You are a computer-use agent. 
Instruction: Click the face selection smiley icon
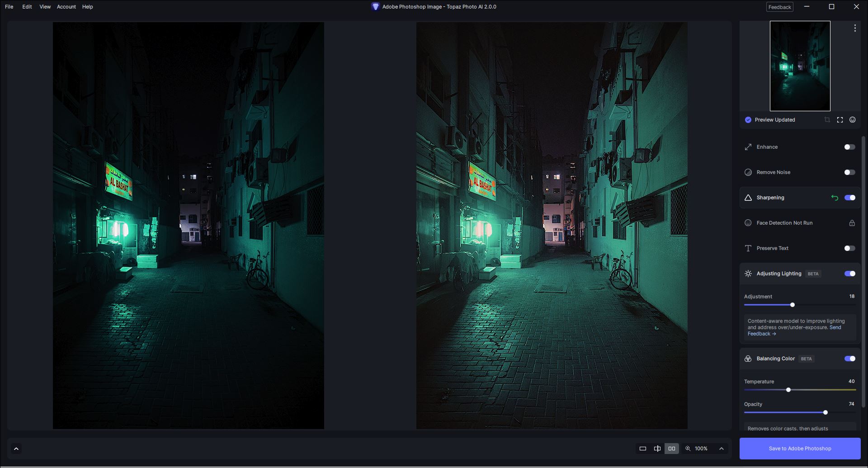click(852, 120)
